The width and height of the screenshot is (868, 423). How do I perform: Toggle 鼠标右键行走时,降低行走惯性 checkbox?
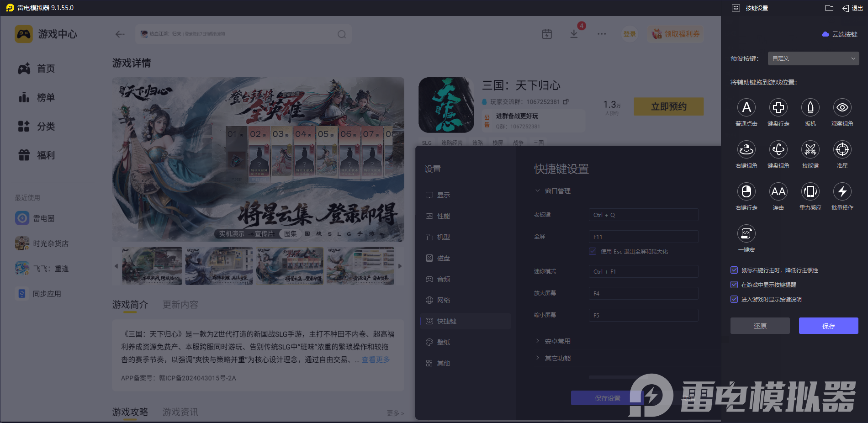[734, 270]
